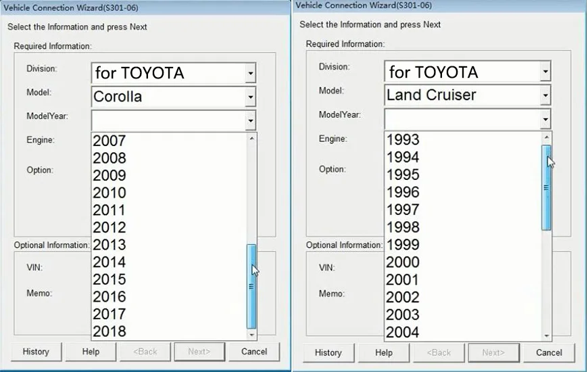
Task: Click scroll-up arrow of Land Cruiser year list
Action: (546, 137)
